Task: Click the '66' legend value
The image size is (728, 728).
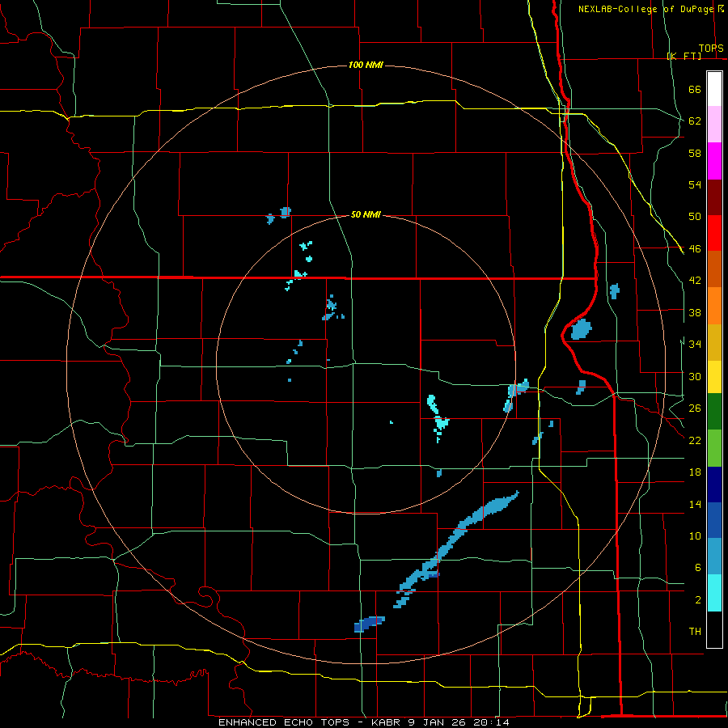Action: 695,89
